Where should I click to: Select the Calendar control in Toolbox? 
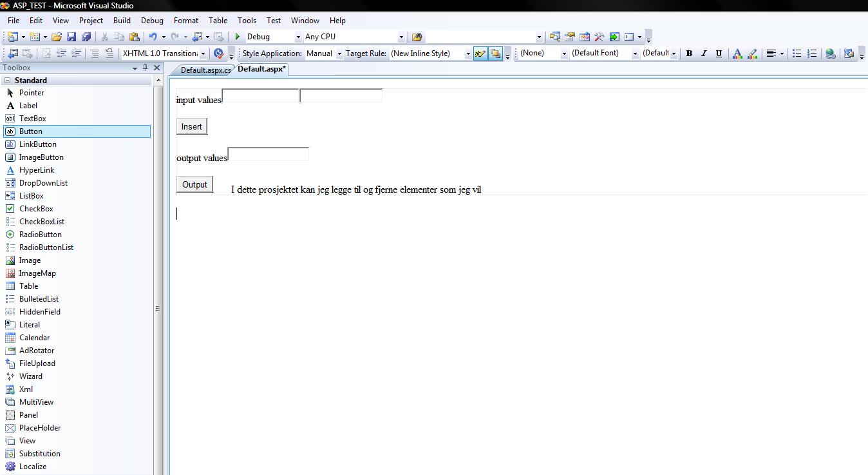pos(77,338)
